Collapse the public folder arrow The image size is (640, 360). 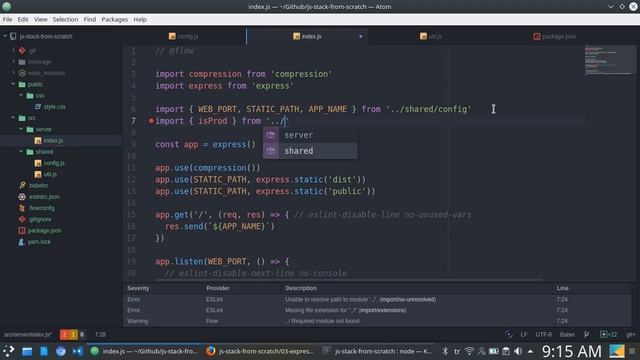[x=13, y=84]
